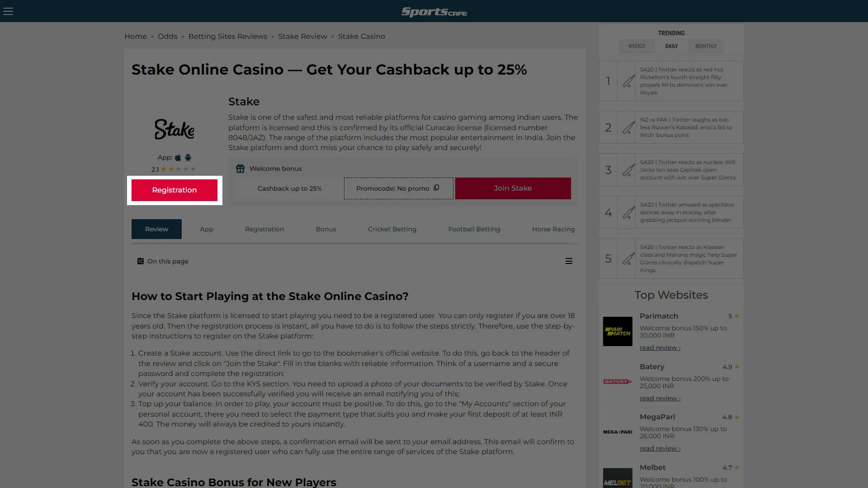Expand the On this page contents list

pyautogui.click(x=568, y=261)
